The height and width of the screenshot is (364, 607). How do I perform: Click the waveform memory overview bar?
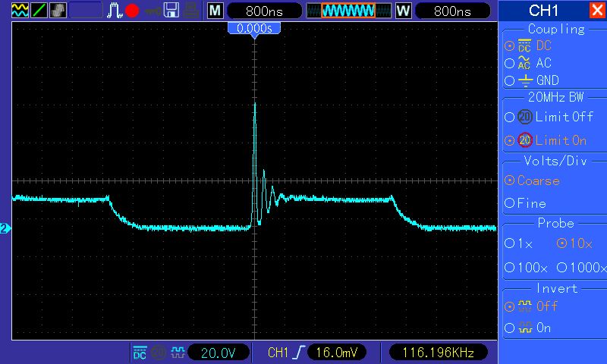click(x=348, y=11)
